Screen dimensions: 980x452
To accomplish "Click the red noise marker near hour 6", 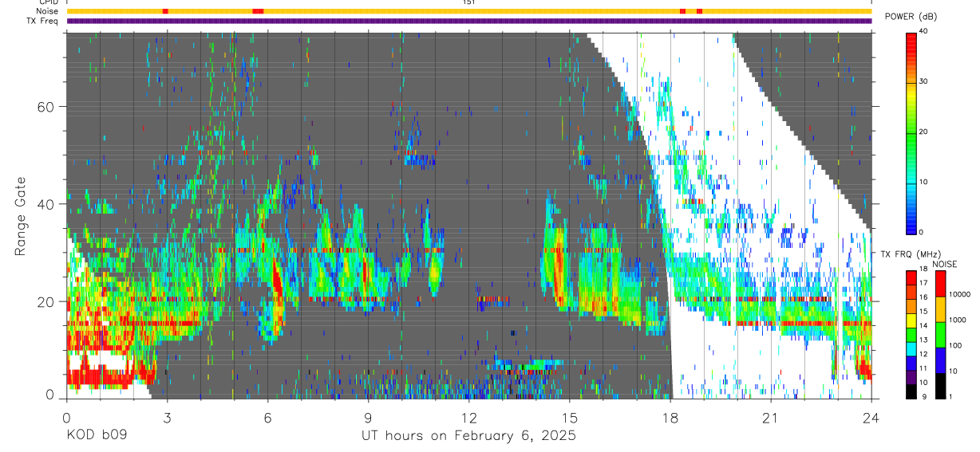I will 258,11.
